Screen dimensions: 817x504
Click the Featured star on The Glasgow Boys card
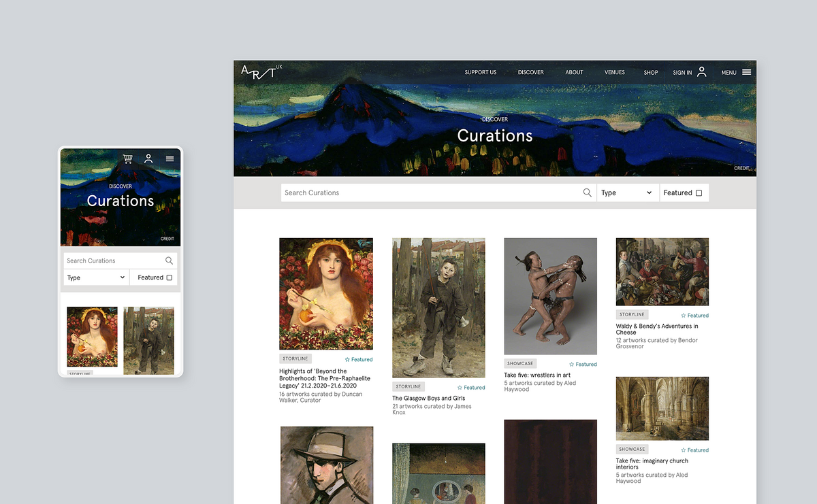point(460,386)
